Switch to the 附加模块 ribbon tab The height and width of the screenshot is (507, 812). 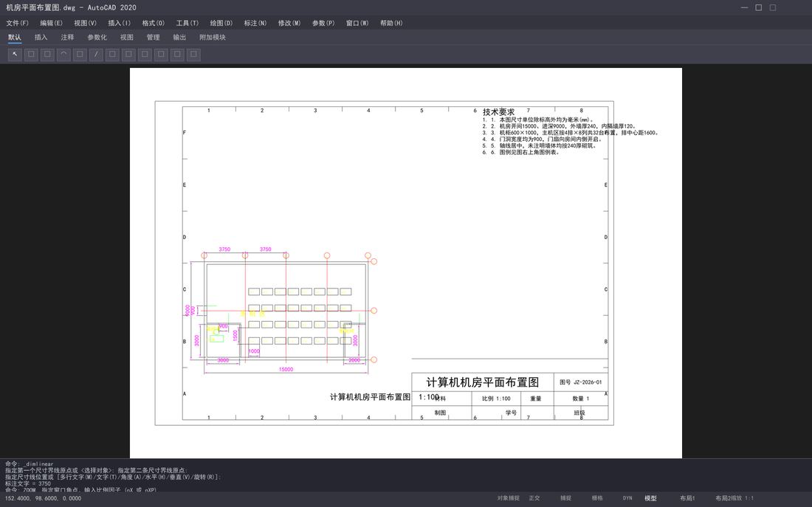tap(213, 38)
